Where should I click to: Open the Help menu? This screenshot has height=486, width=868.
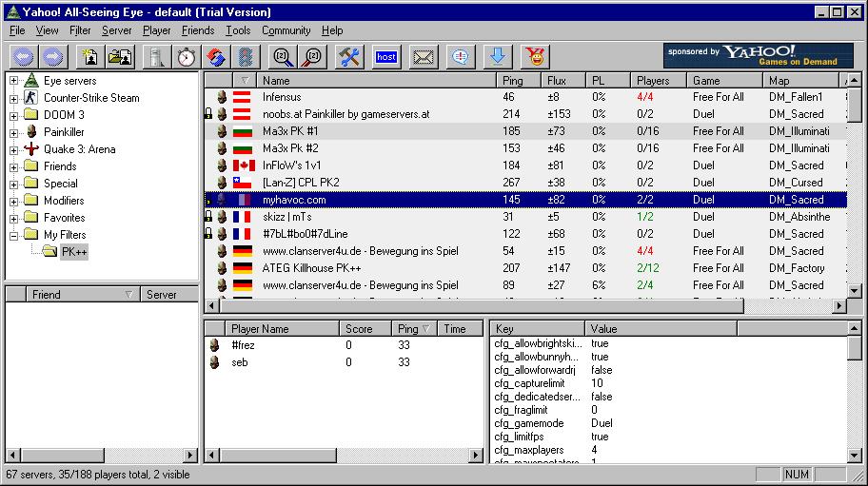pos(332,30)
